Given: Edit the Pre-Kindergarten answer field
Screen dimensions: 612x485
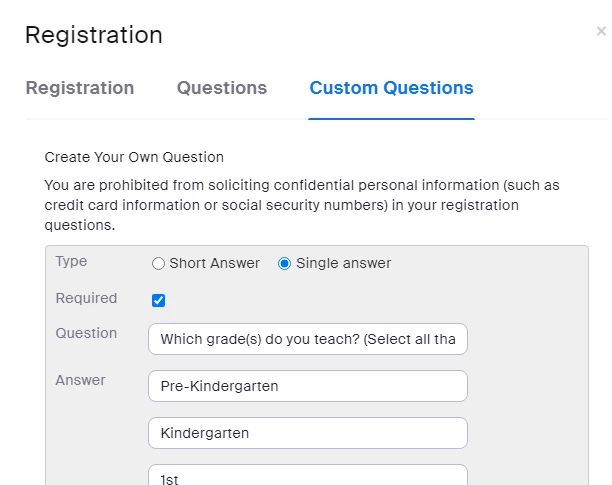Looking at the screenshot, I should tap(307, 386).
